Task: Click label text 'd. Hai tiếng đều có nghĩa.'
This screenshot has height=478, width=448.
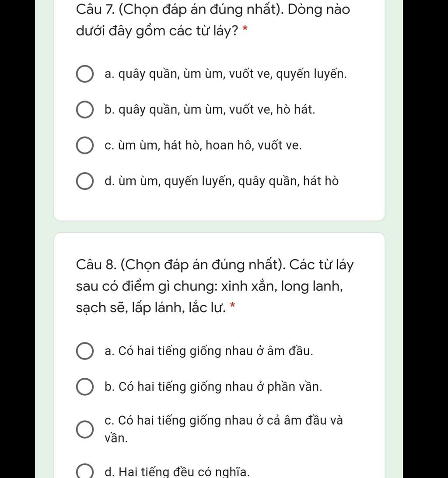Action: click(x=177, y=472)
